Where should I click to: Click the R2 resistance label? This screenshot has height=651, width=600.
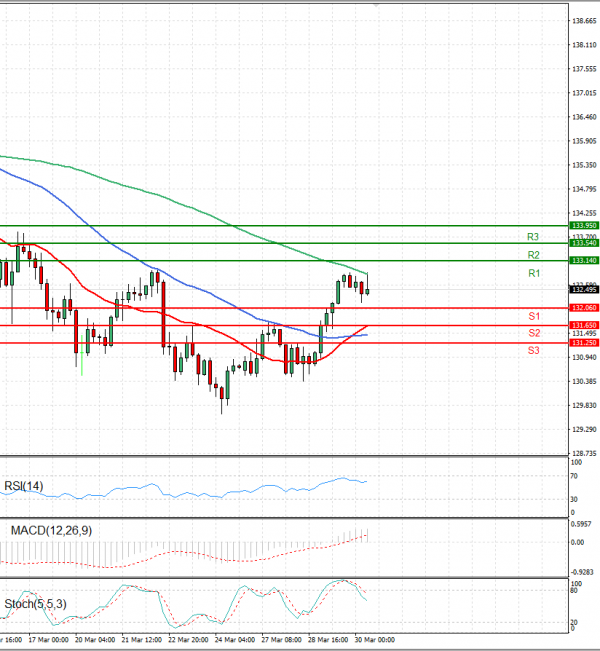point(533,255)
